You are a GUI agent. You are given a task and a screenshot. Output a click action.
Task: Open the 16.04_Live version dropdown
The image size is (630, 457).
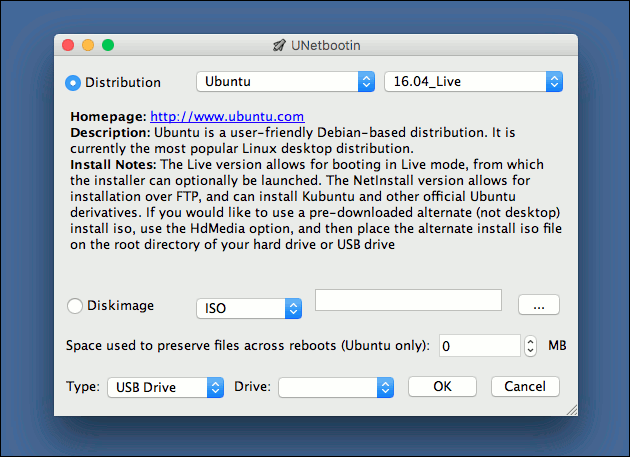[x=473, y=82]
